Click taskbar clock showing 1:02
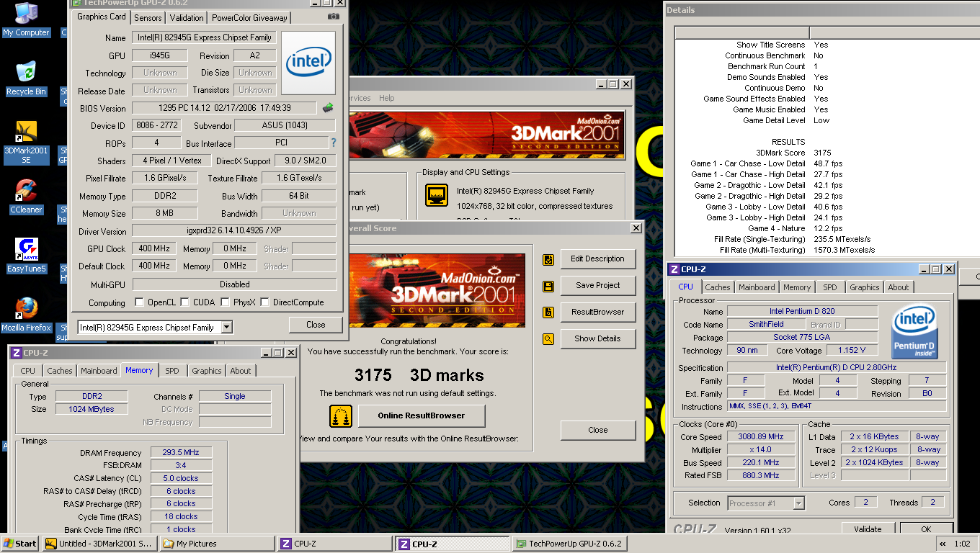980x553 pixels. [962, 544]
